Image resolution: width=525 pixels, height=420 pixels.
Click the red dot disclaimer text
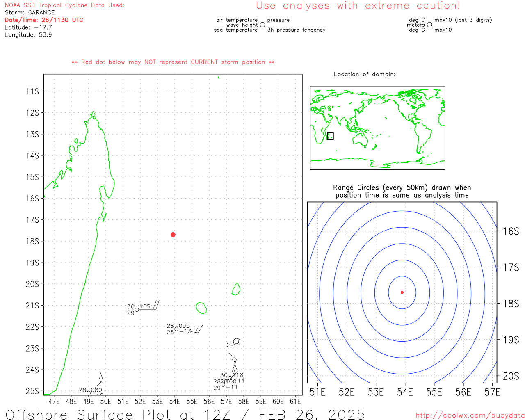pyautogui.click(x=173, y=62)
